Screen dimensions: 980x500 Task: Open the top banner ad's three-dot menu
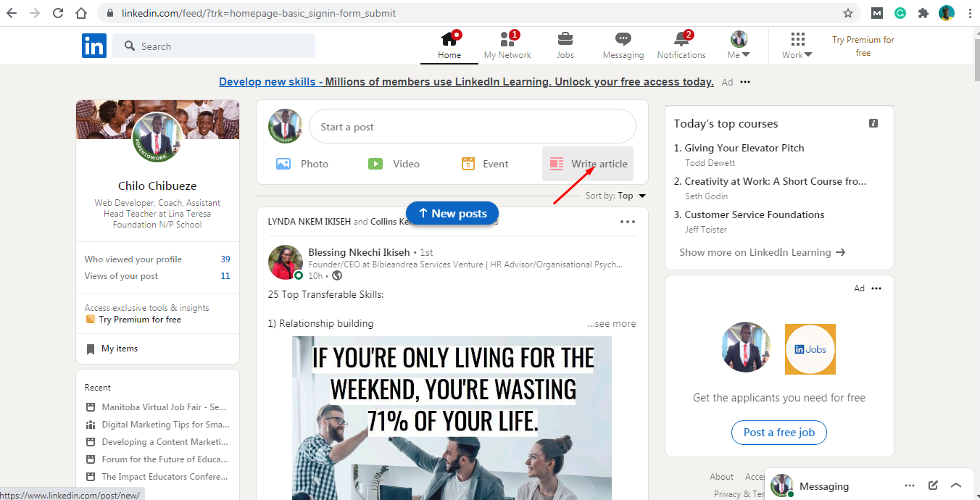point(745,82)
